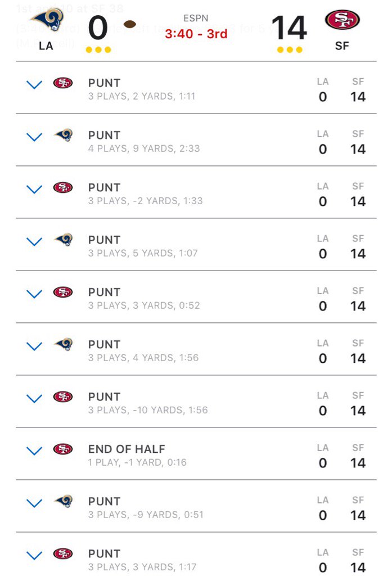
Task: Tap the LA score of 0 in header
Action: point(98,28)
